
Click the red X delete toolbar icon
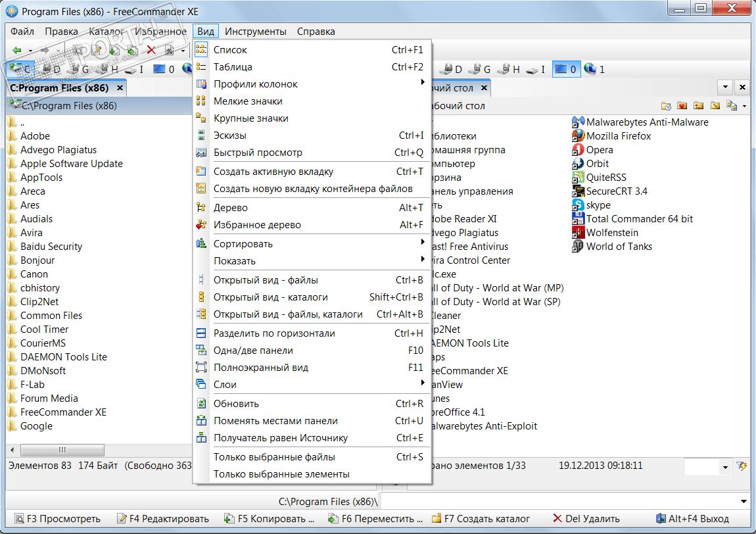[x=151, y=50]
